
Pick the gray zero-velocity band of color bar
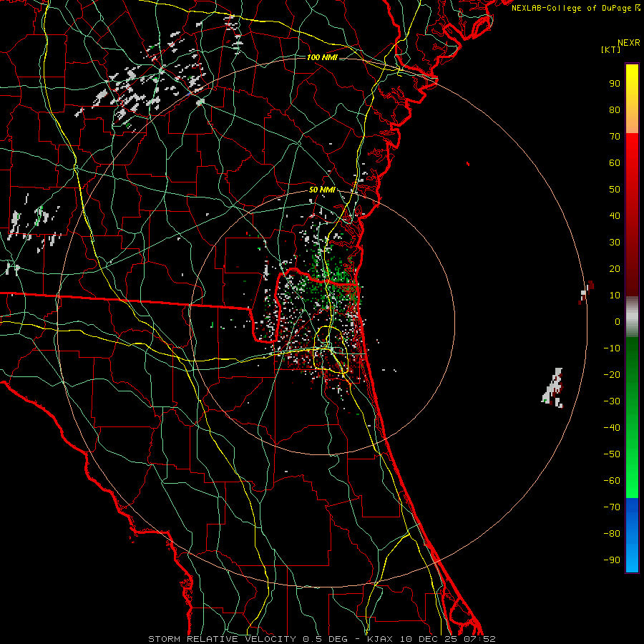pyautogui.click(x=632, y=317)
